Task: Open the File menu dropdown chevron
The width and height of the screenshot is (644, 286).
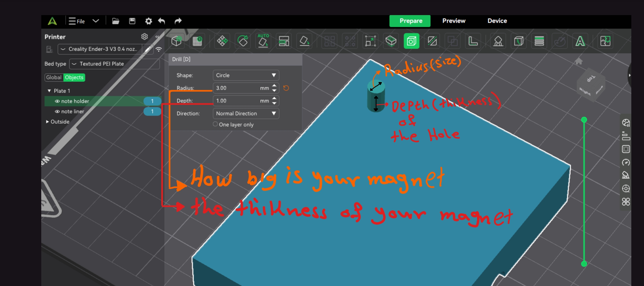Action: coord(96,21)
